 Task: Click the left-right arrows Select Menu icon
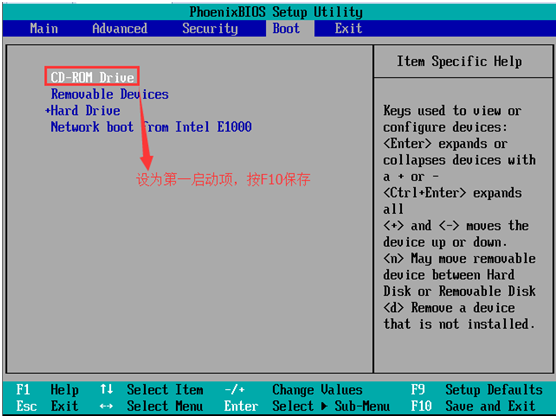coord(106,406)
